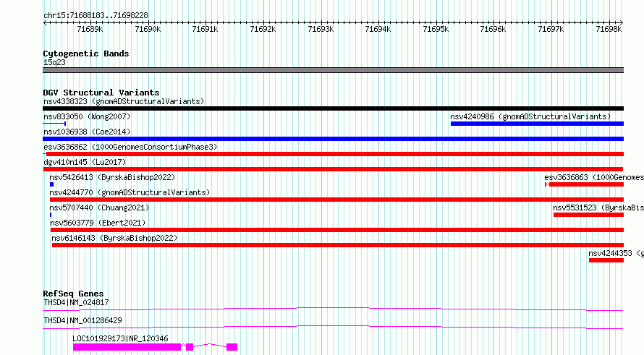Select the dgv410n145 (Lu2017) label
This screenshot has width=644, height=355.
pyautogui.click(x=85, y=162)
